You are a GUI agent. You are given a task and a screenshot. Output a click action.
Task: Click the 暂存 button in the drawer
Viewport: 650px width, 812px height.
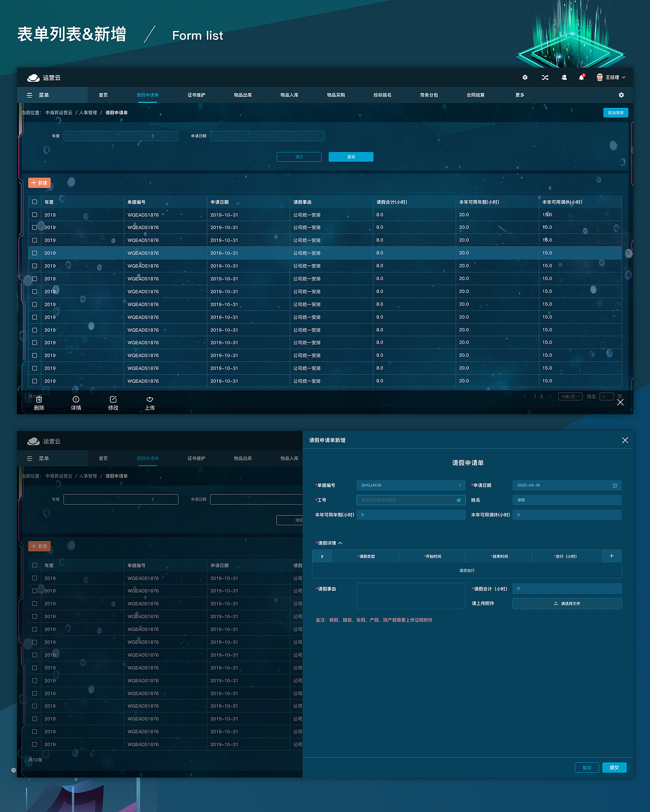pos(587,767)
